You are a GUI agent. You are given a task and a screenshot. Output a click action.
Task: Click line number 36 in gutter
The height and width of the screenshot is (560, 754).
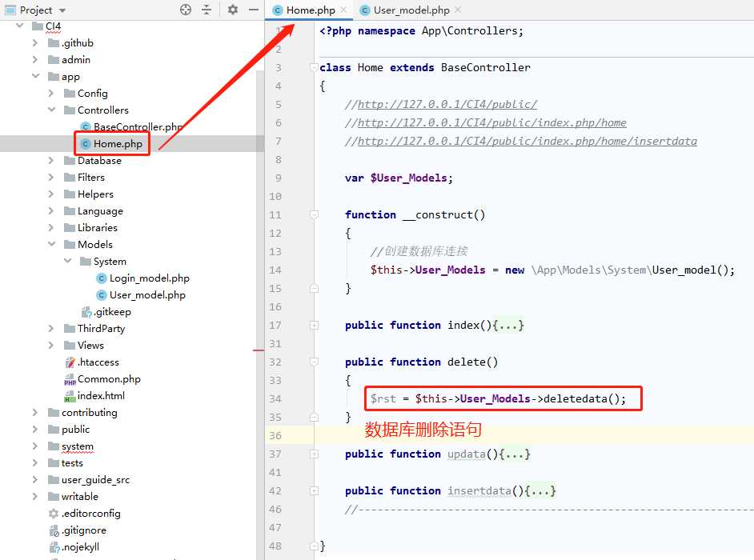point(275,435)
